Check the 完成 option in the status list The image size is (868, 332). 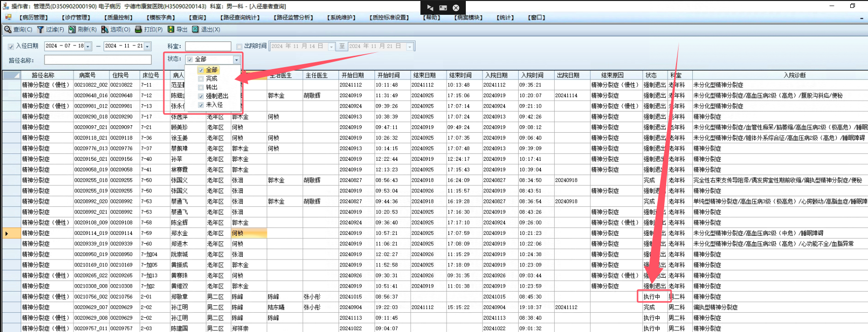coord(201,79)
